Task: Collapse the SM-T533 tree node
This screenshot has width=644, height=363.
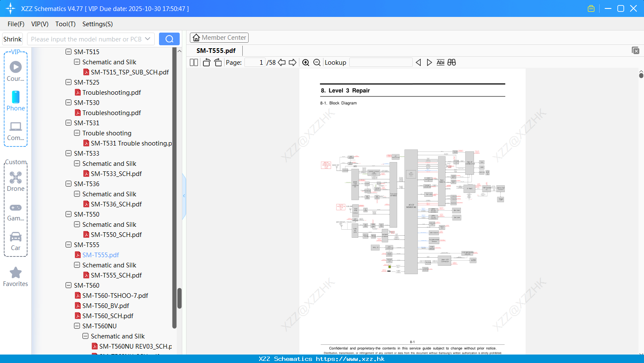Action: click(x=69, y=153)
